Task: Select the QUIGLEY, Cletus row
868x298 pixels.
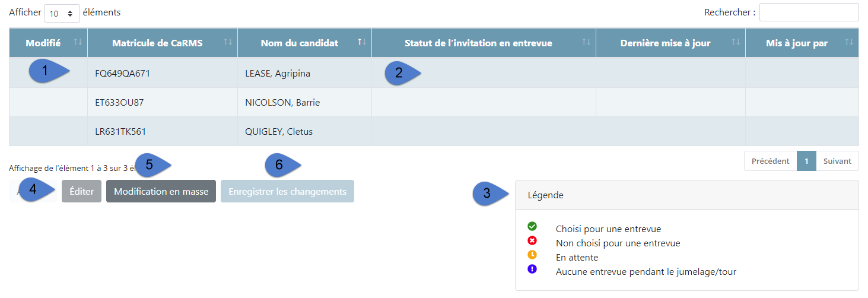Action: tap(434, 131)
